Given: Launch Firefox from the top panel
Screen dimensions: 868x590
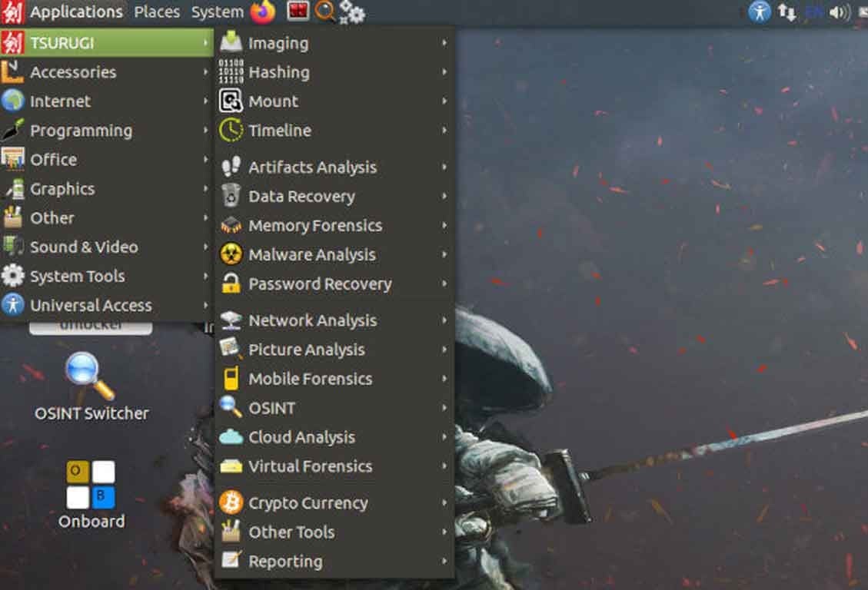Looking at the screenshot, I should click(x=263, y=12).
